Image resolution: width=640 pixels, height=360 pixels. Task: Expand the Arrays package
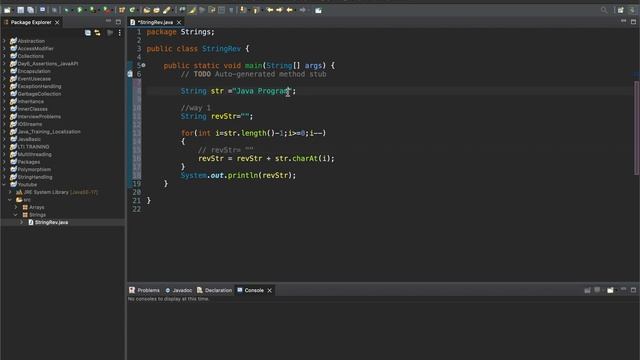click(16, 207)
